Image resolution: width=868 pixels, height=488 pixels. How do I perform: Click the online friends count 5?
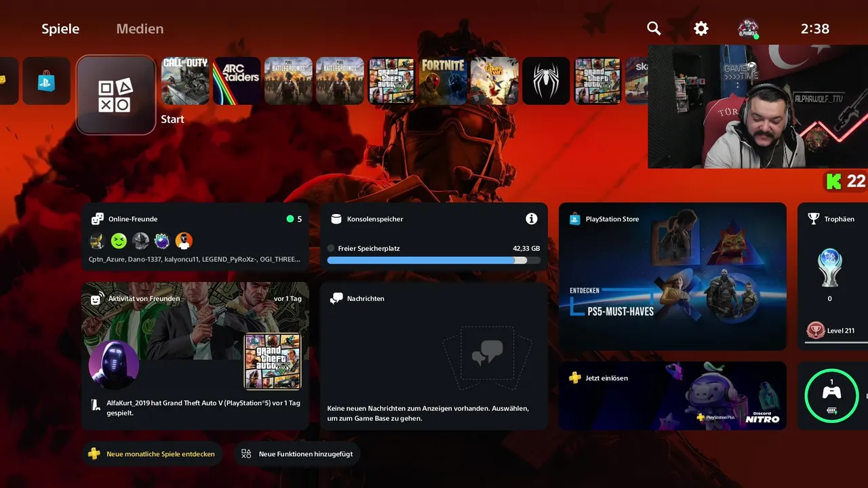pos(300,219)
